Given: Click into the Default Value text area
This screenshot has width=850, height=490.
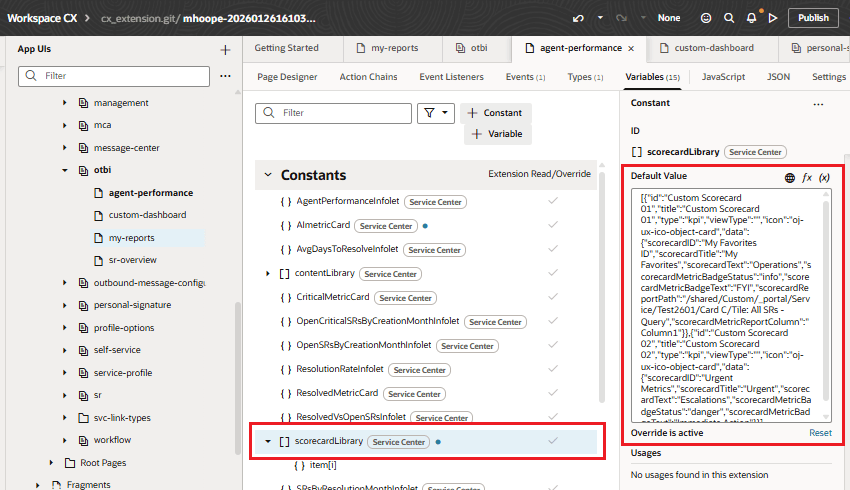Looking at the screenshot, I should (x=731, y=306).
